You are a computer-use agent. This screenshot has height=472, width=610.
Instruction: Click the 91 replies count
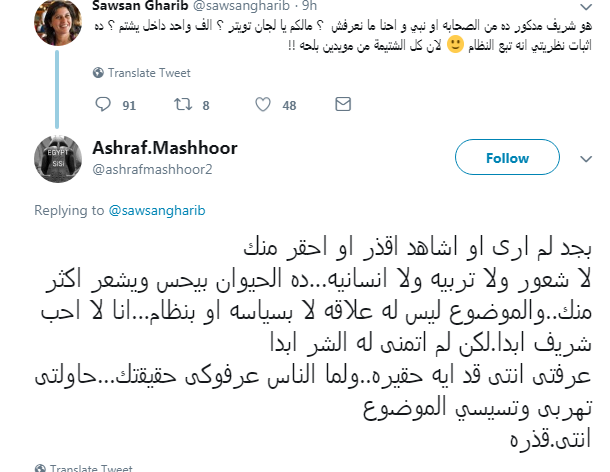pyautogui.click(x=128, y=105)
